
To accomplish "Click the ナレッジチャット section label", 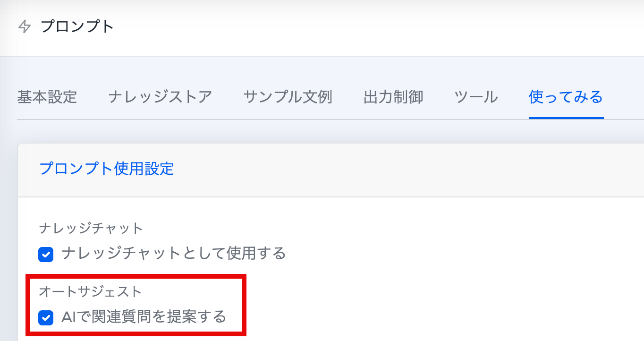I will [91, 229].
